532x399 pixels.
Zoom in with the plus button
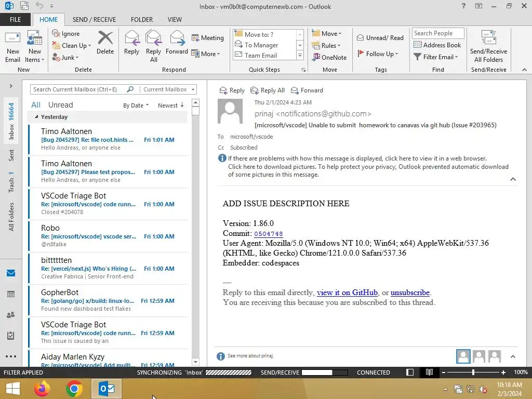503,372
